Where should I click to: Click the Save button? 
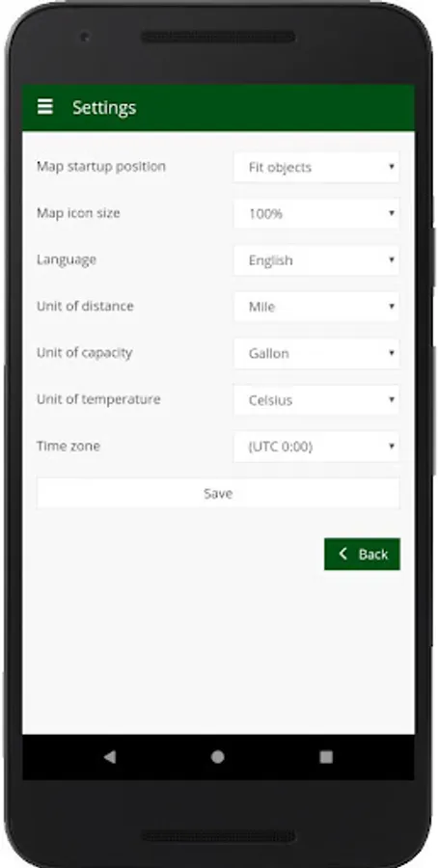218,493
